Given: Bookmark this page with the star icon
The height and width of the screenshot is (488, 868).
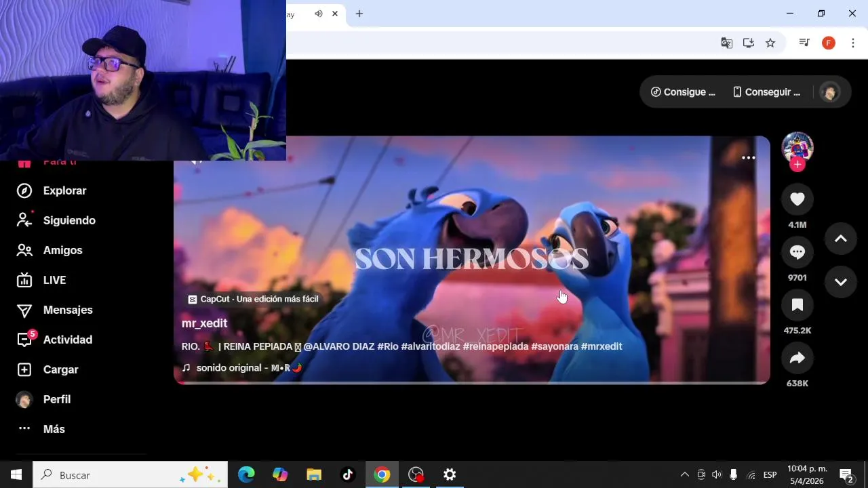Looking at the screenshot, I should [x=770, y=43].
